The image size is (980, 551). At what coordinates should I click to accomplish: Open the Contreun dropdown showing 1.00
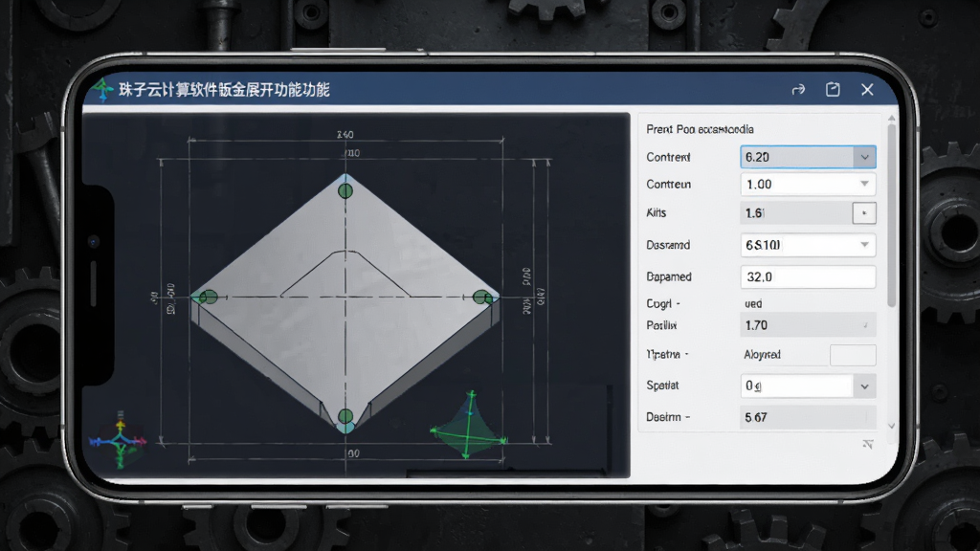coord(808,185)
